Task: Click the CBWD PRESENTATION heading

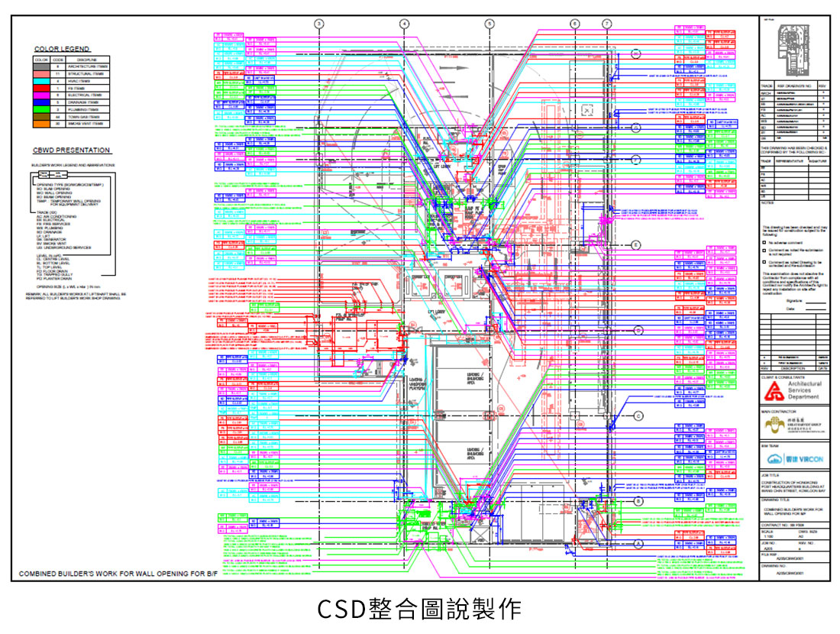Action: (x=72, y=150)
